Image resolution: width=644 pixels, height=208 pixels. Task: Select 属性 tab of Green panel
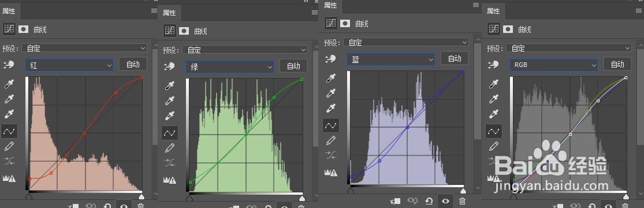tap(169, 13)
